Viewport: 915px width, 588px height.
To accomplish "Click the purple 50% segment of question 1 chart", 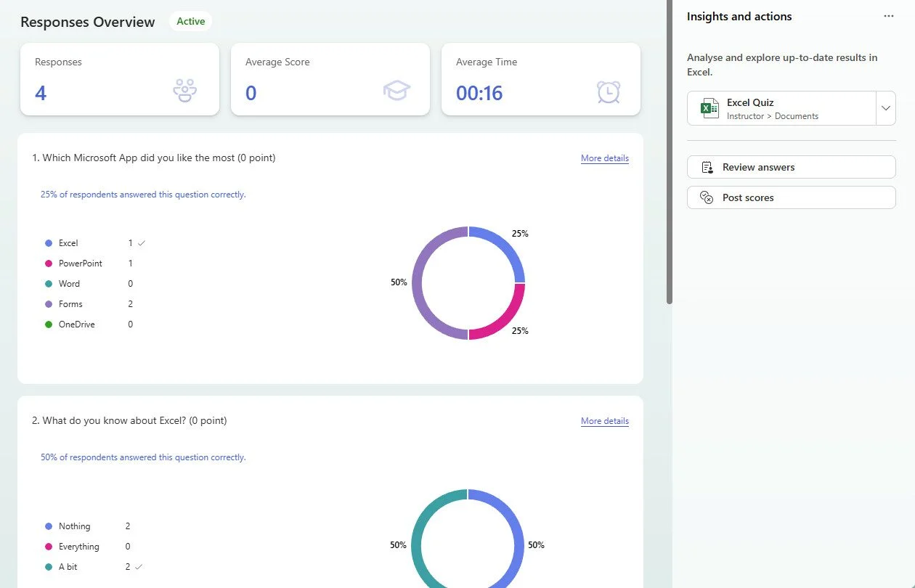I will point(418,283).
